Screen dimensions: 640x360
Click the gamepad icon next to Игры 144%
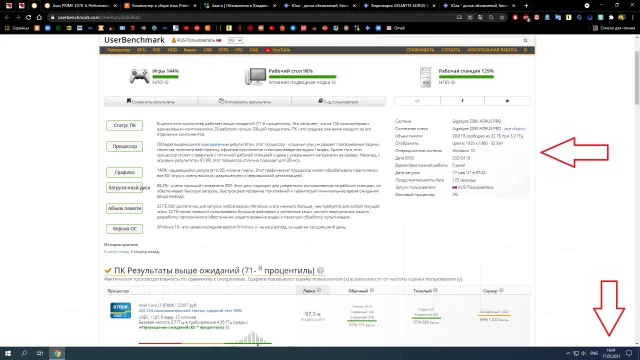139,76
